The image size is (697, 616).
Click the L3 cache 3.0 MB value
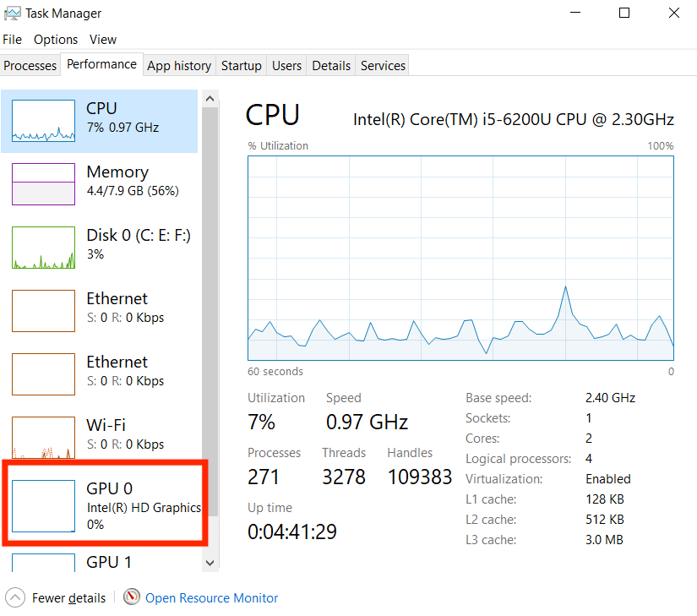[605, 540]
